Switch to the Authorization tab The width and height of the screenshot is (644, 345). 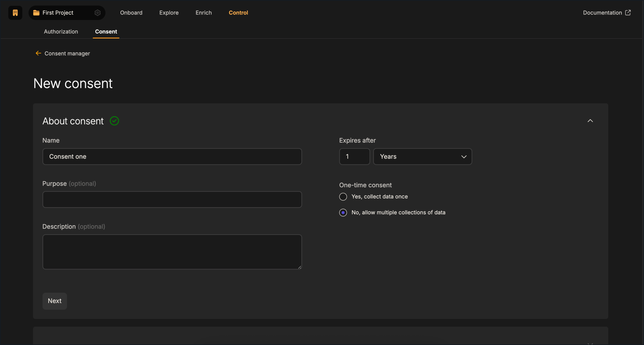point(61,32)
